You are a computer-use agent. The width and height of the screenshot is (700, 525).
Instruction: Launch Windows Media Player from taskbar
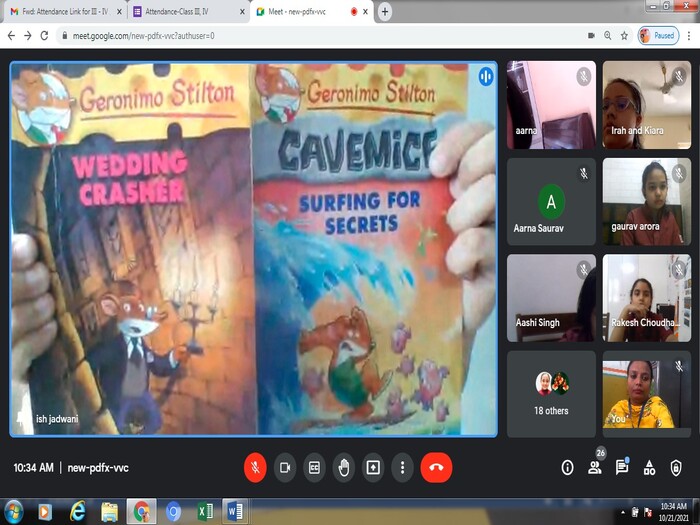point(45,512)
